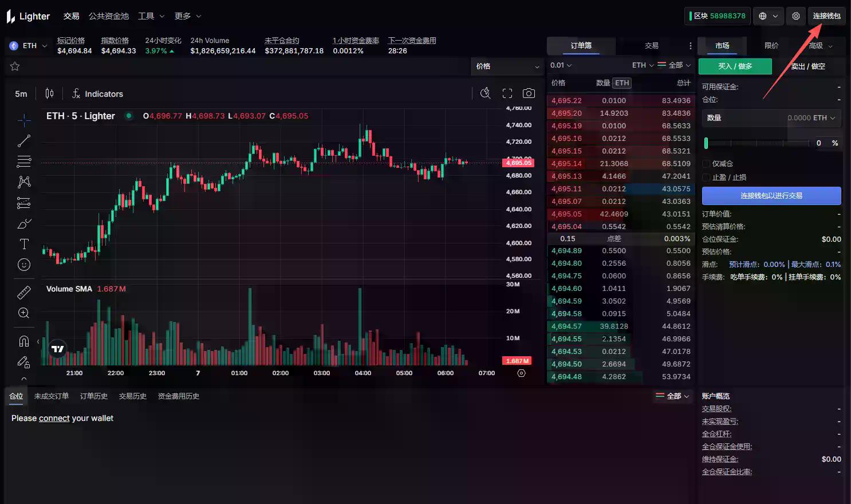851x504 pixels.
Task: Click 连接钱包 button in top bar
Action: [826, 16]
